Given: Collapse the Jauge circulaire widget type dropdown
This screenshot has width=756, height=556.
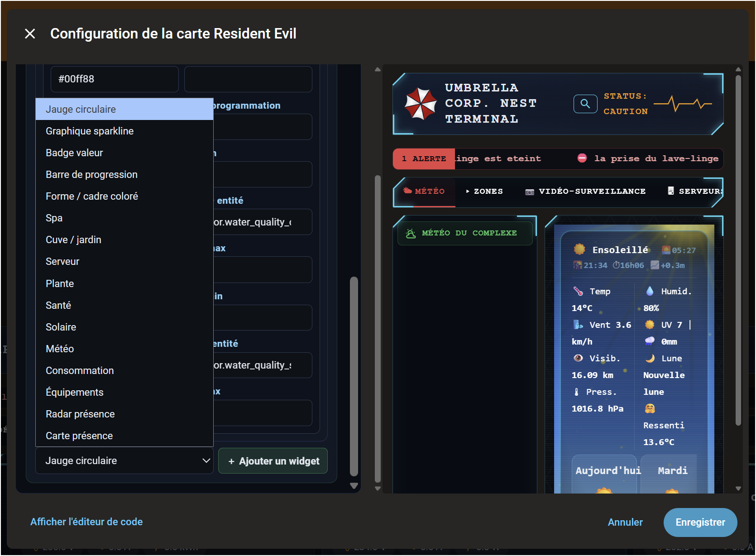Looking at the screenshot, I should point(124,460).
